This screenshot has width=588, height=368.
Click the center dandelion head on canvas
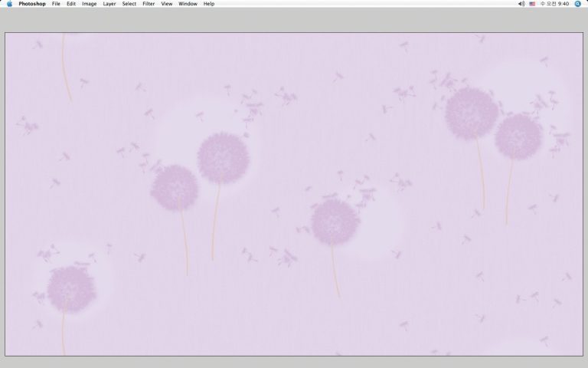[x=335, y=222]
